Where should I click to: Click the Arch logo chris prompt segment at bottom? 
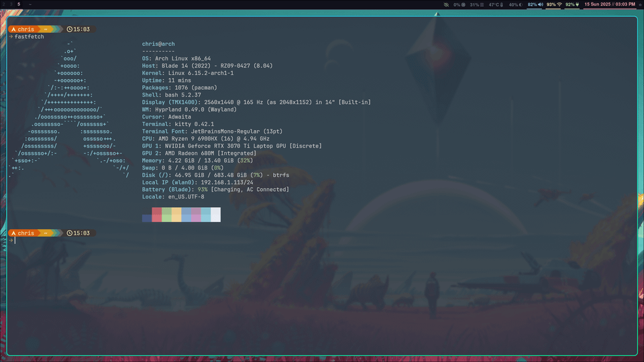tap(23, 233)
